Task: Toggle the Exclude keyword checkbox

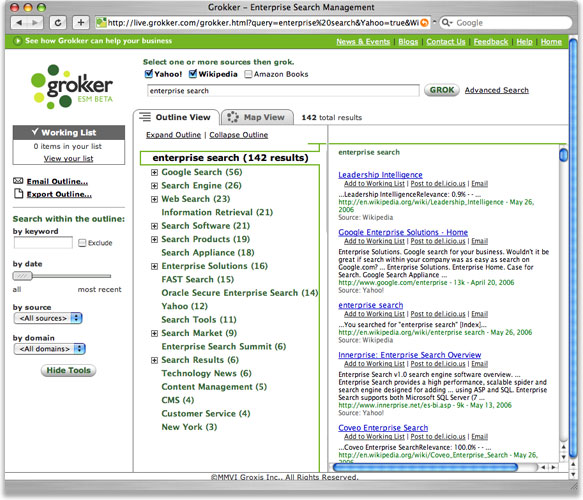Action: 82,243
